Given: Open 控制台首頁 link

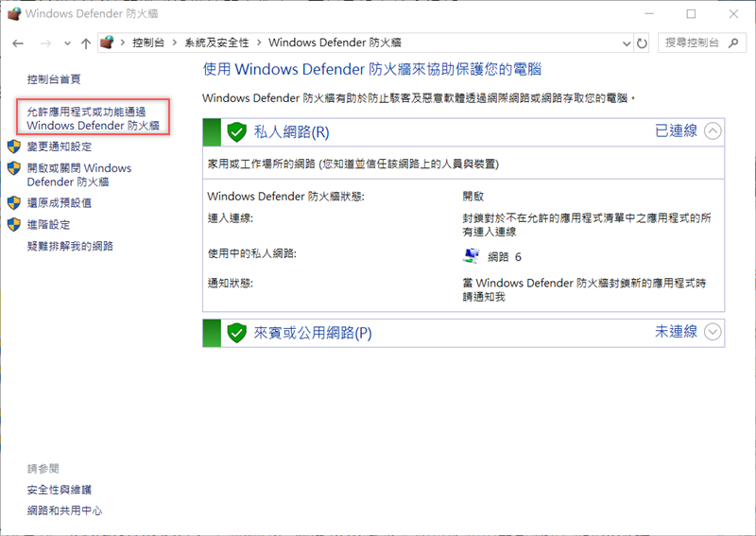Looking at the screenshot, I should (x=54, y=79).
